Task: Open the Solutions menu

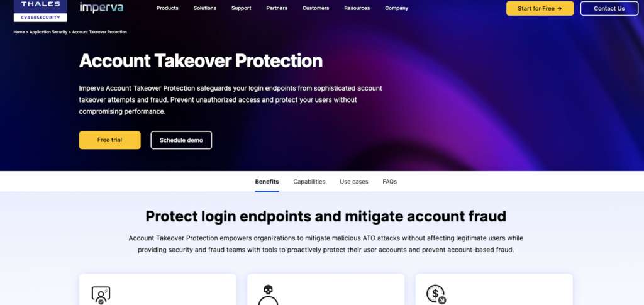Action: (205, 8)
